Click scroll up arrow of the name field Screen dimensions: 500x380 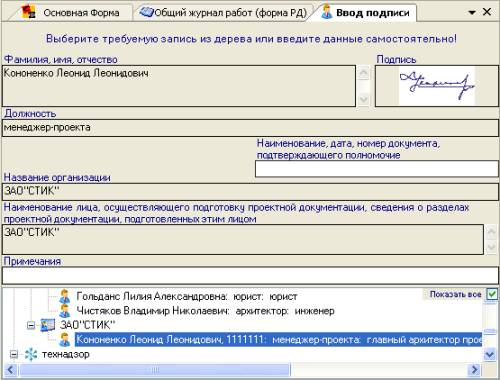click(x=363, y=73)
